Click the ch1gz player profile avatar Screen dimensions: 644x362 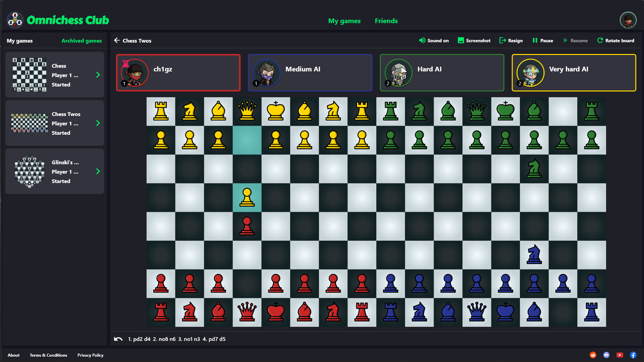coord(134,72)
